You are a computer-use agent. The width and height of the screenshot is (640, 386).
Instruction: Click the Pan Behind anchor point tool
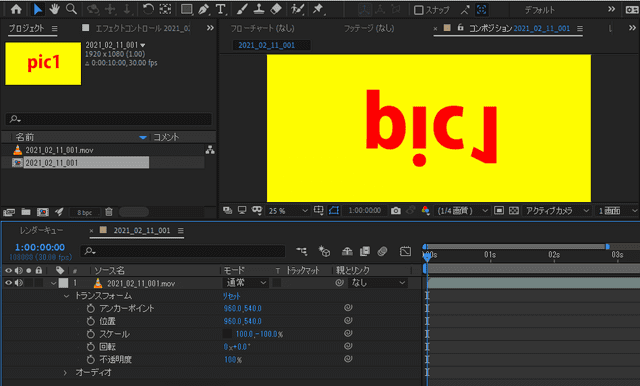pos(165,9)
